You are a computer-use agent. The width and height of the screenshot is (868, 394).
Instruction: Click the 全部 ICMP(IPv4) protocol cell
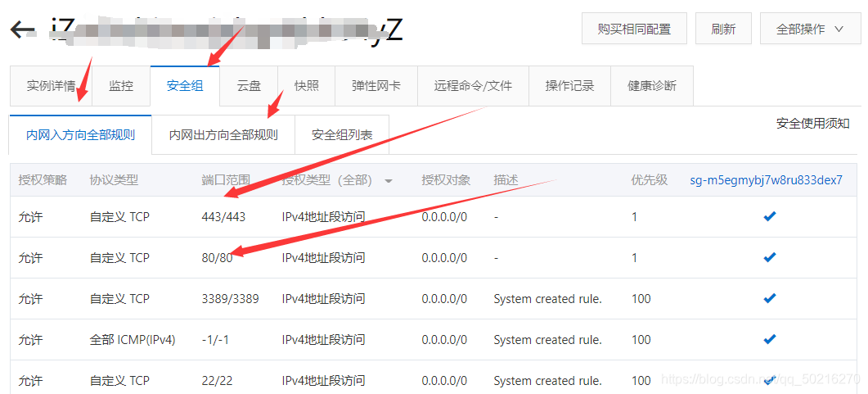[x=133, y=340]
